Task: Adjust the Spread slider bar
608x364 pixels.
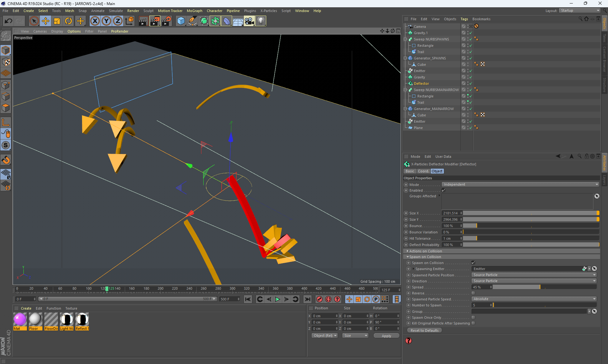Action: (544, 287)
